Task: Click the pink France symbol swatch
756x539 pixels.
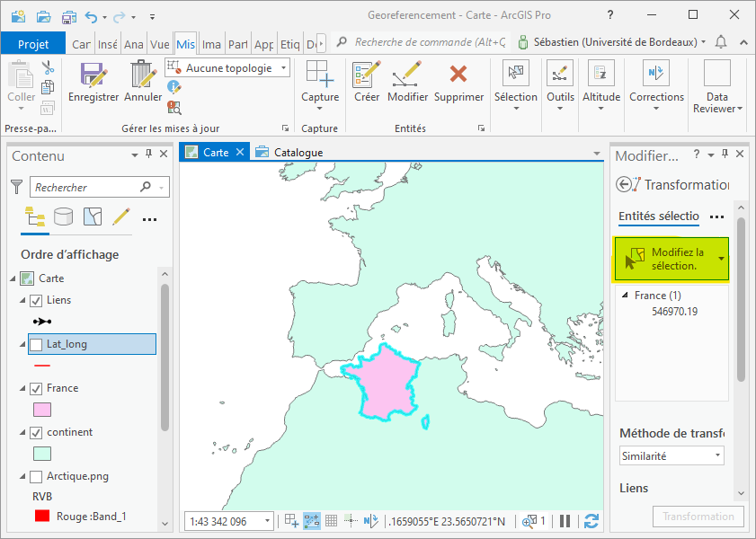Action: (x=41, y=410)
